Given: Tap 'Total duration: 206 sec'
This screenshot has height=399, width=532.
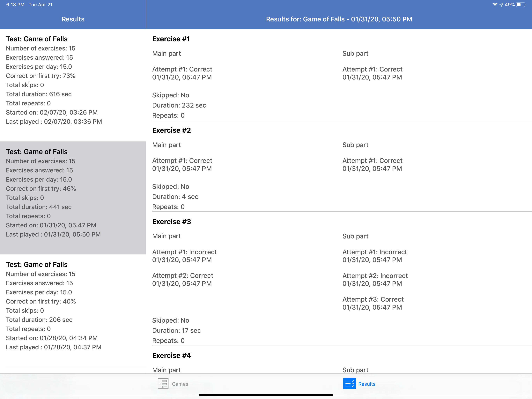Looking at the screenshot, I should coord(39,320).
